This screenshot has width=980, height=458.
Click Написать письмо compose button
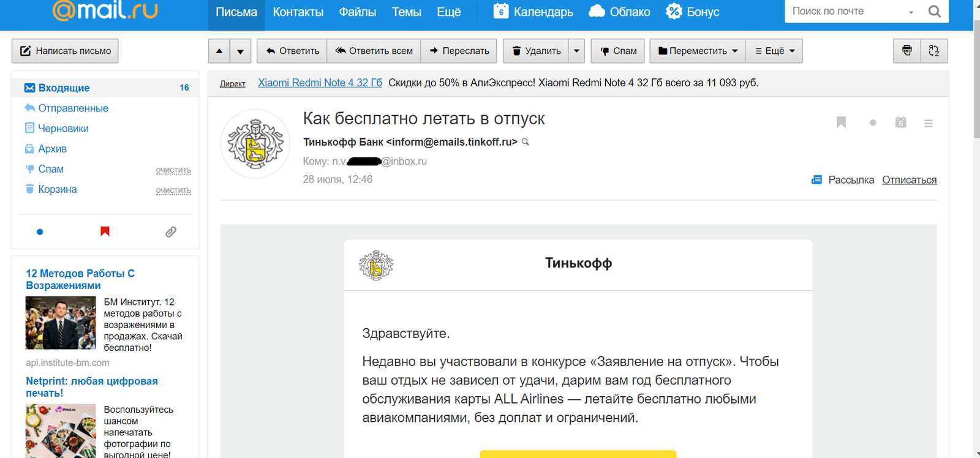[x=65, y=51]
